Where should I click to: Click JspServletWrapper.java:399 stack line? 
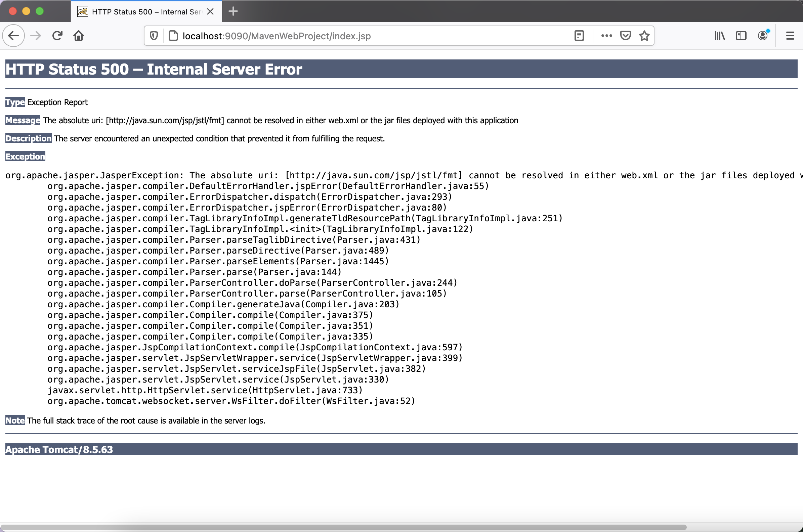pos(255,358)
